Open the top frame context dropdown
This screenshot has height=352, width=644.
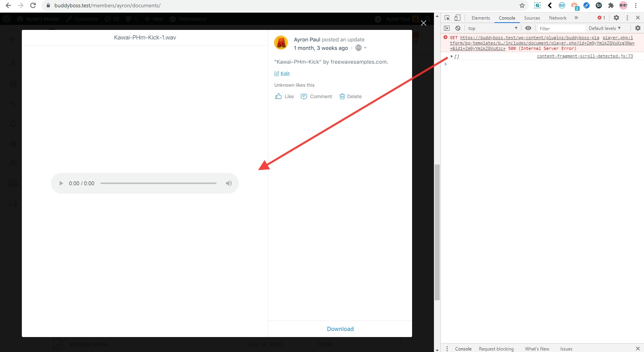(492, 28)
